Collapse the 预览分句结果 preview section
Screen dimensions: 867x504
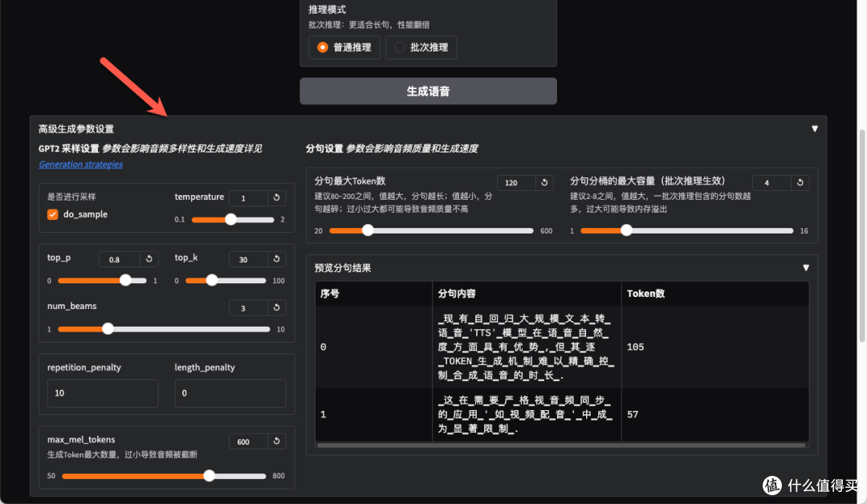tap(806, 267)
